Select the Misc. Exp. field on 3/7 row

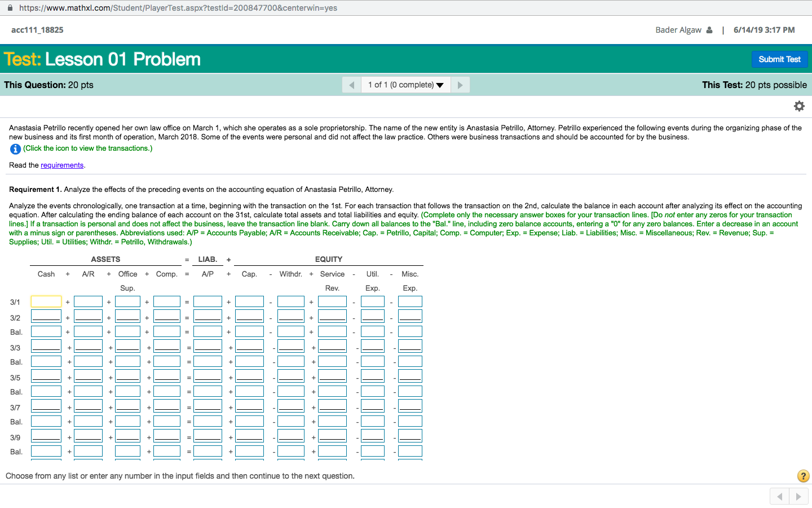point(410,406)
